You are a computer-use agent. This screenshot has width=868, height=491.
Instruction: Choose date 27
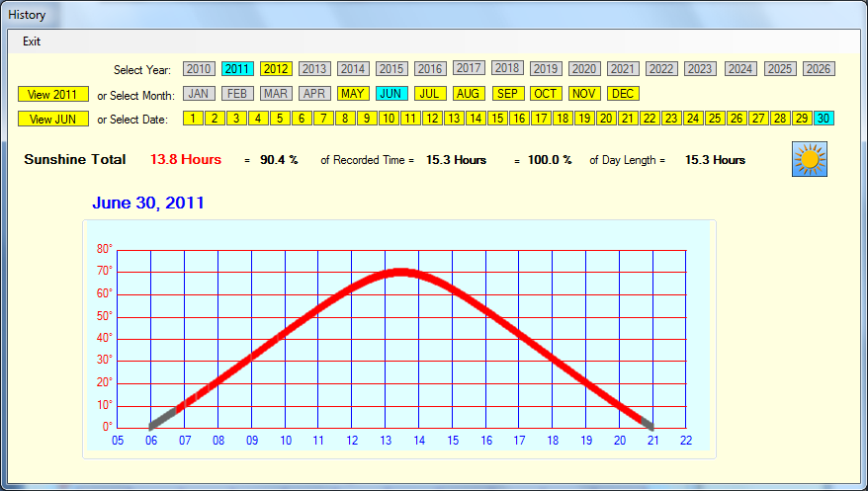758,119
